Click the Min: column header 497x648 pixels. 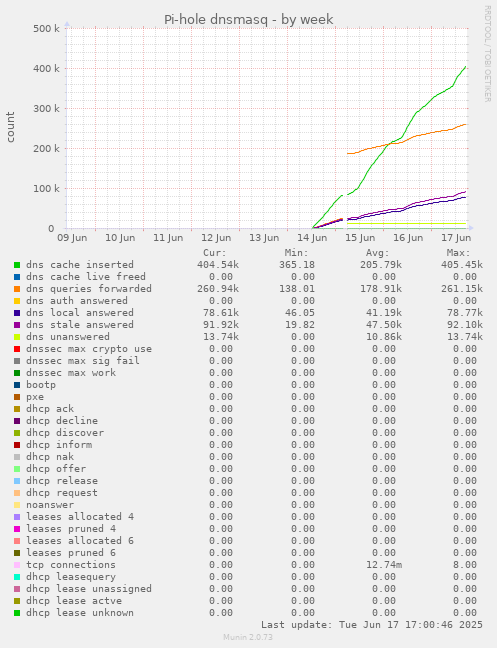[297, 253]
